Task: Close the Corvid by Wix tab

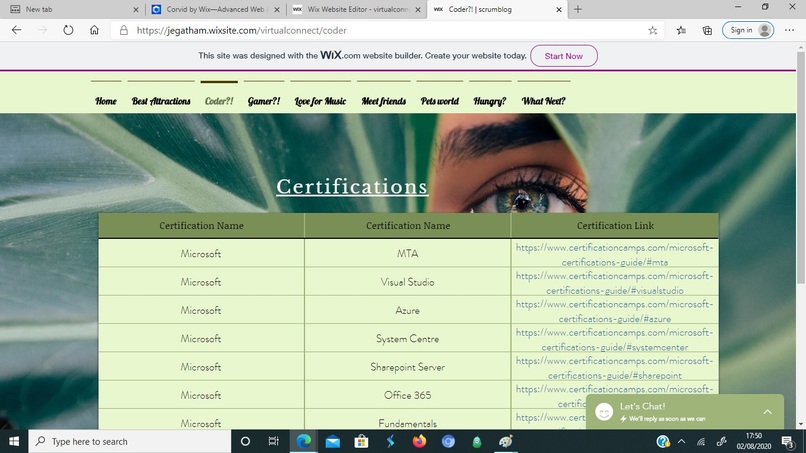Action: coord(277,9)
